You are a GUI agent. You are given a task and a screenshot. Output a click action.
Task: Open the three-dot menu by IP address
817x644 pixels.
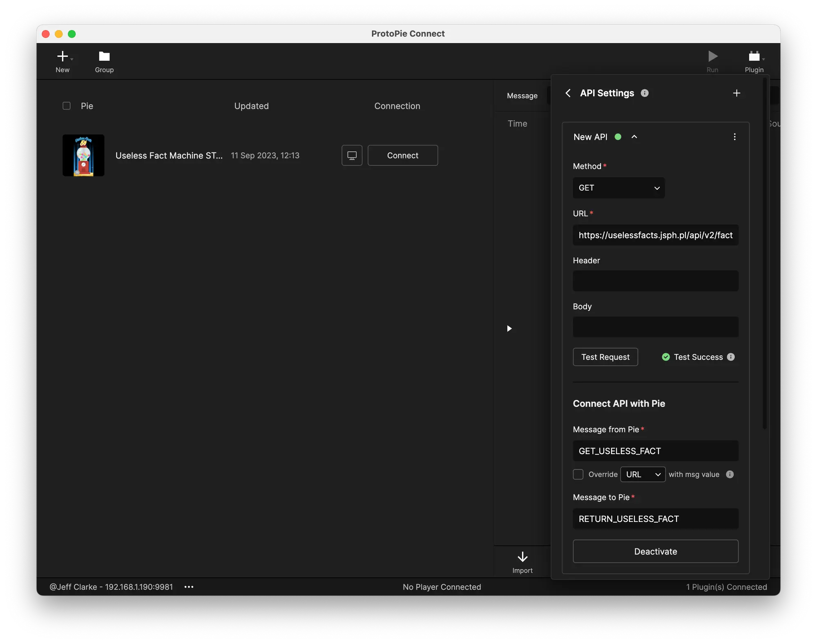189,587
